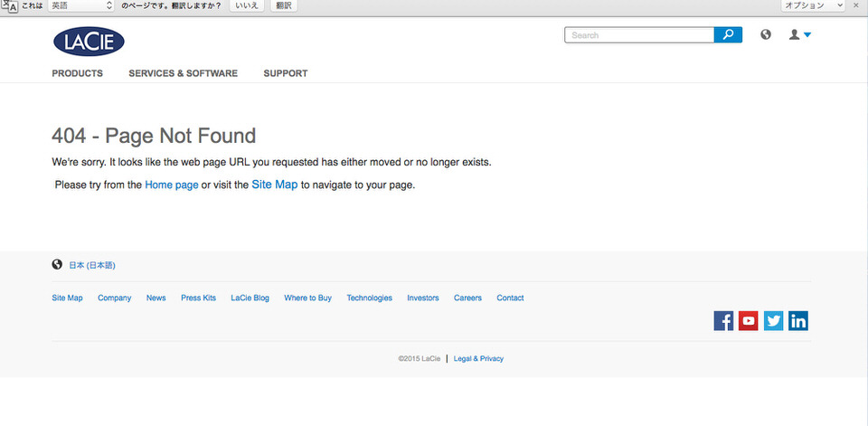Click the magnifier search button
Image resolution: width=868 pixels, height=426 pixels.
coord(728,35)
